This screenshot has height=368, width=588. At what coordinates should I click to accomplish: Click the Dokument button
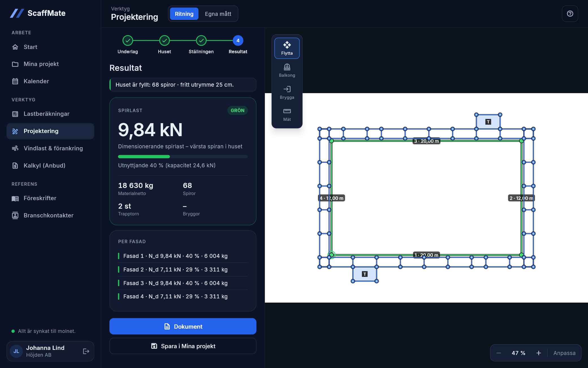(183, 326)
